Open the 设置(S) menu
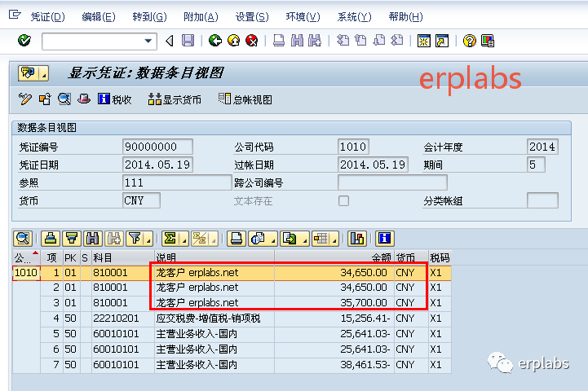Image resolution: width=588 pixels, height=391 pixels. pos(252,17)
